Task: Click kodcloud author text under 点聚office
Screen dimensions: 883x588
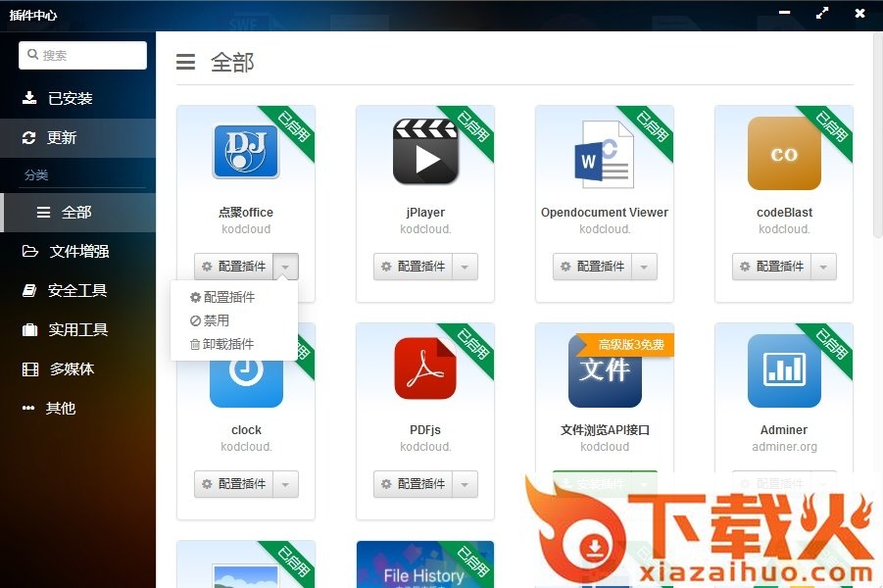Action: point(246,228)
